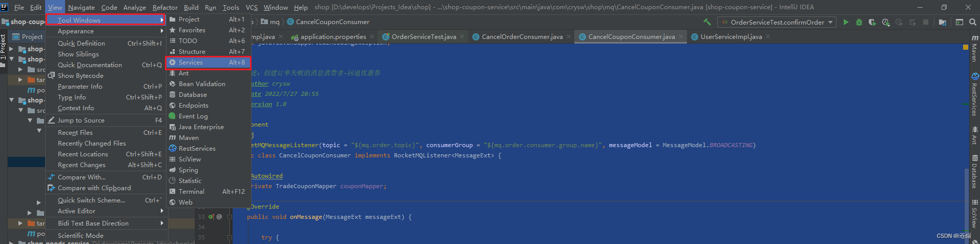Open Statistic entry
The width and height of the screenshot is (980, 244).
208,181
